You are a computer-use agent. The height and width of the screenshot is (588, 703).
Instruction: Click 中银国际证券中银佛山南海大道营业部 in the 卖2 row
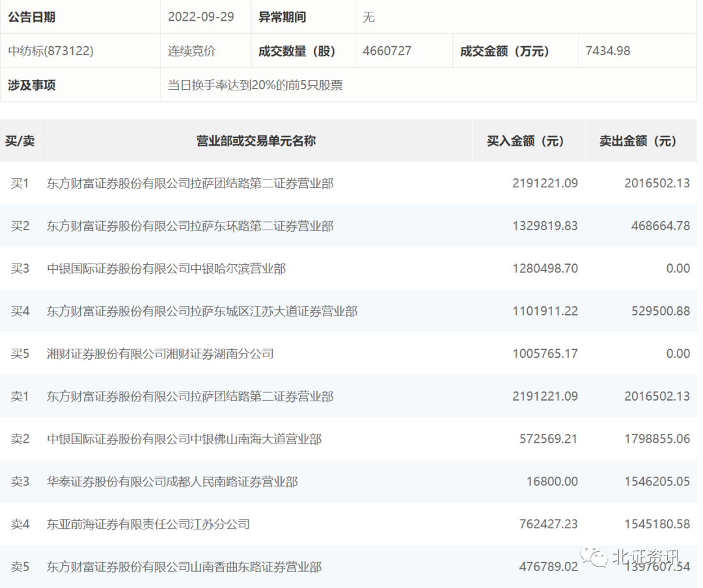184,440
